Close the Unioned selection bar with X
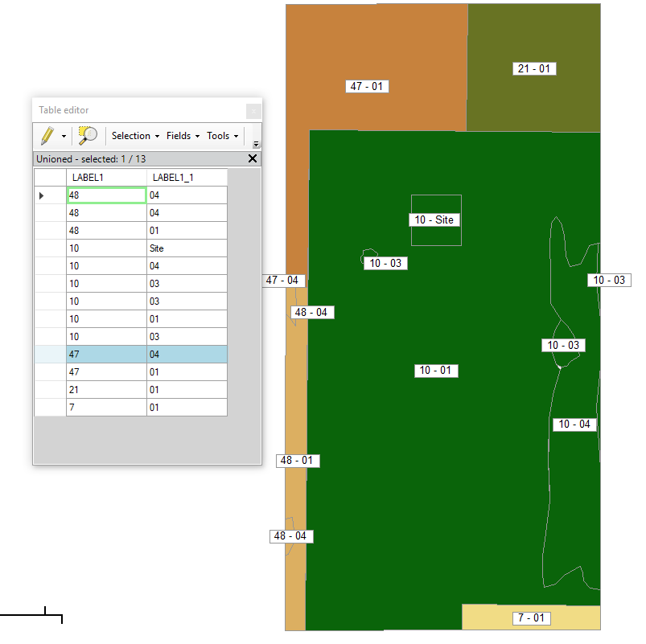The image size is (646, 644). pos(252,158)
